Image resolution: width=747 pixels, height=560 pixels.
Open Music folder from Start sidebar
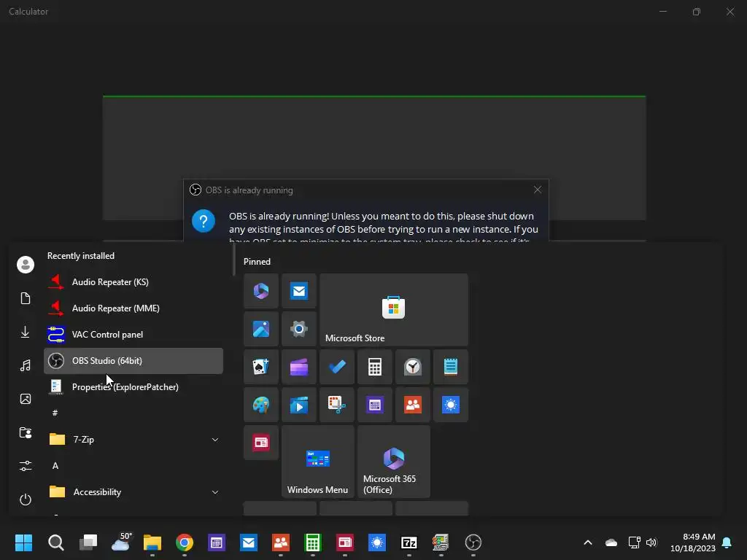[x=26, y=365]
